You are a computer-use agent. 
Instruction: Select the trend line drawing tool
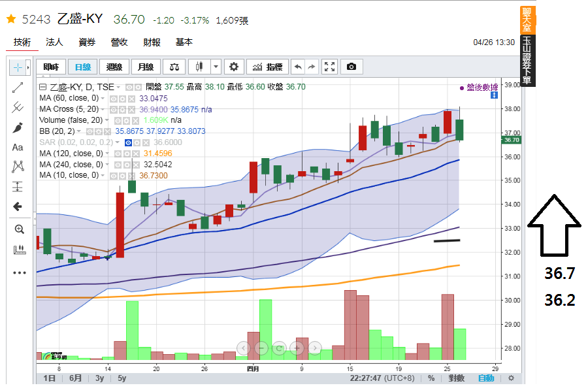coord(18,88)
